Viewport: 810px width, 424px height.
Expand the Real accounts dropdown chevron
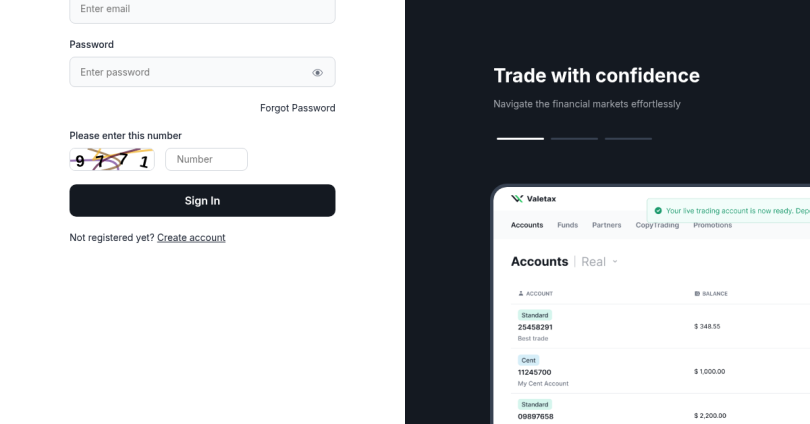coord(615,262)
